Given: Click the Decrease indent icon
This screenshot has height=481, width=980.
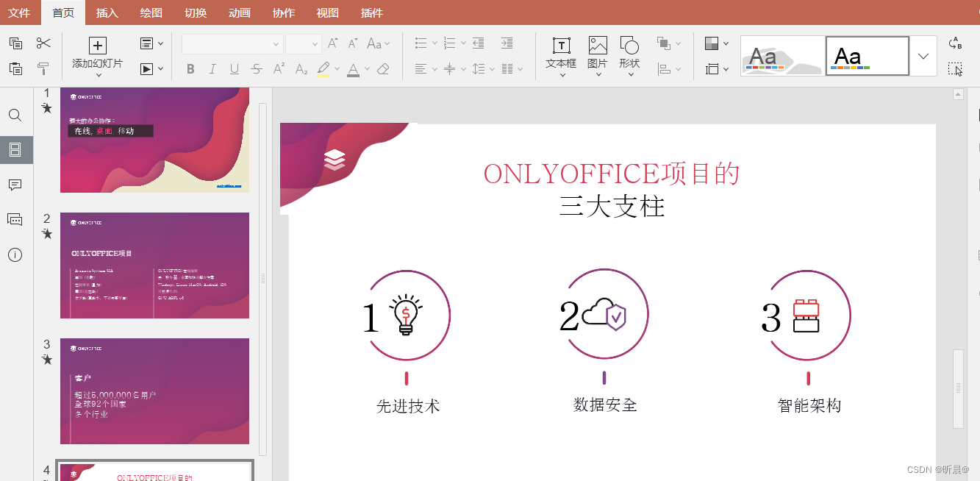Looking at the screenshot, I should click(x=479, y=43).
